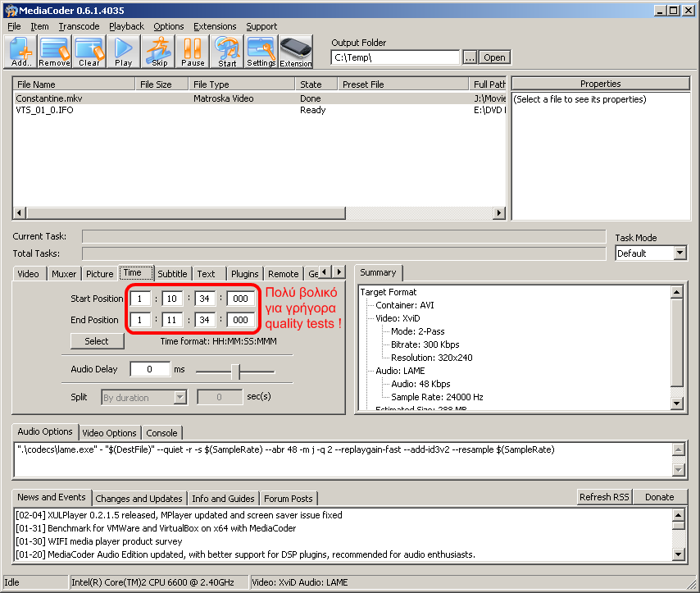Open the Split 'By duration' dropdown
This screenshot has height=593, width=700.
point(143,398)
